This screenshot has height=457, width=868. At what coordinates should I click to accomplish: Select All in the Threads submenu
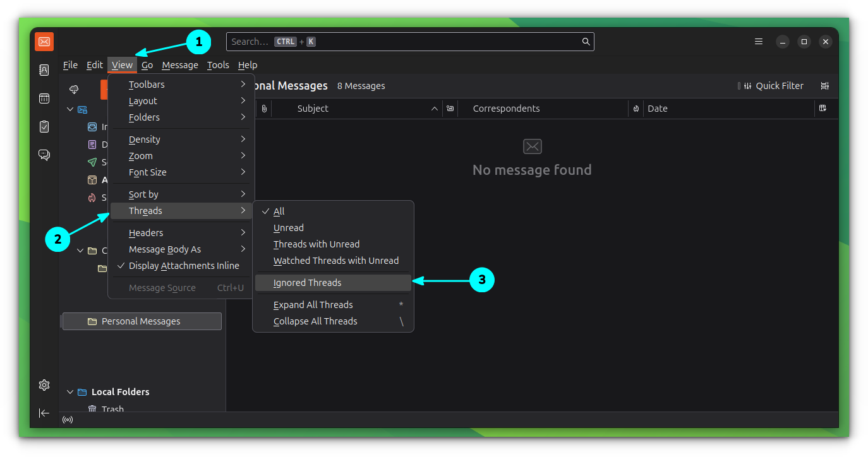[x=280, y=211]
